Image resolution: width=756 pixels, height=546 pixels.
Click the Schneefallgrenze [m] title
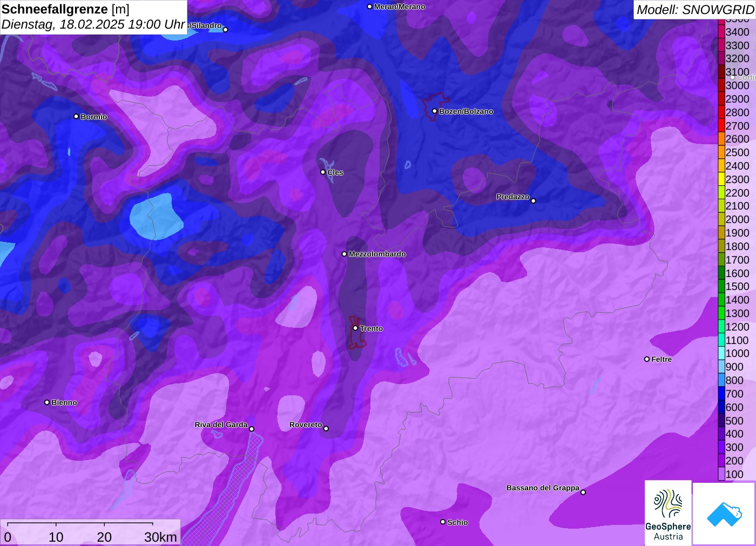point(65,9)
